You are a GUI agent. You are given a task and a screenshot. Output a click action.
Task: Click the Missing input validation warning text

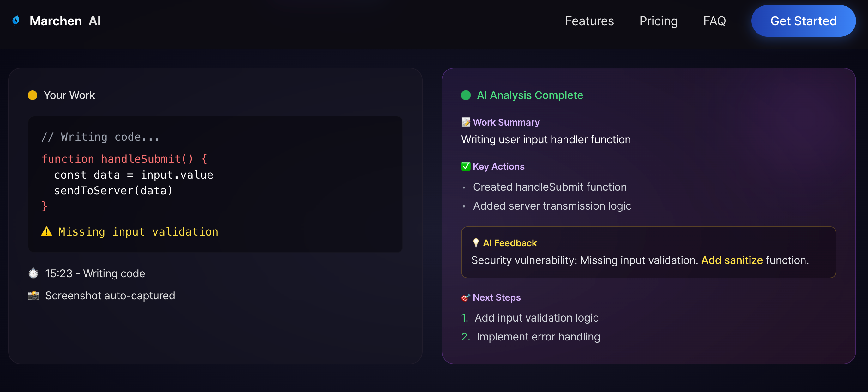coord(138,232)
